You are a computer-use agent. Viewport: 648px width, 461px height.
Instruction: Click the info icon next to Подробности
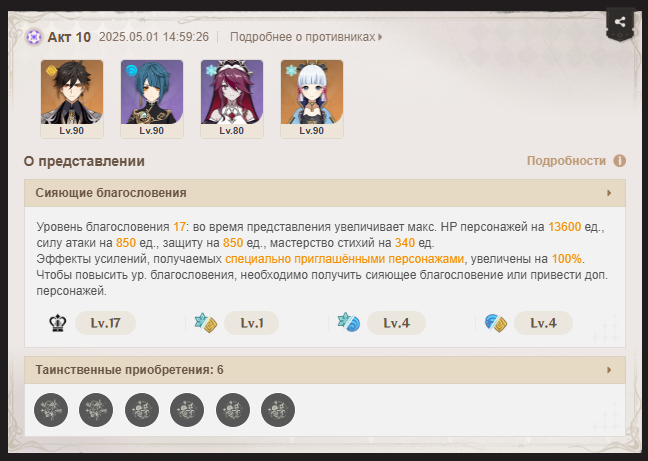coord(619,161)
